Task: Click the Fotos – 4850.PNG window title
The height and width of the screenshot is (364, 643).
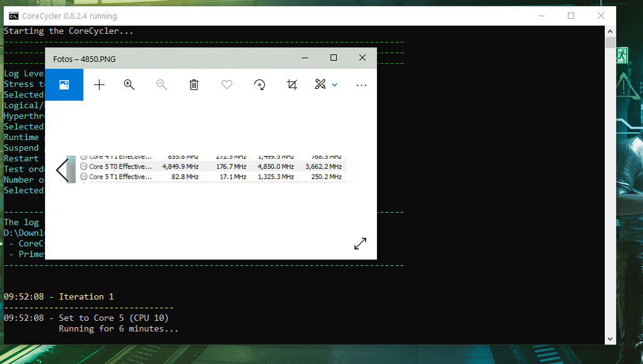Action: coord(85,59)
